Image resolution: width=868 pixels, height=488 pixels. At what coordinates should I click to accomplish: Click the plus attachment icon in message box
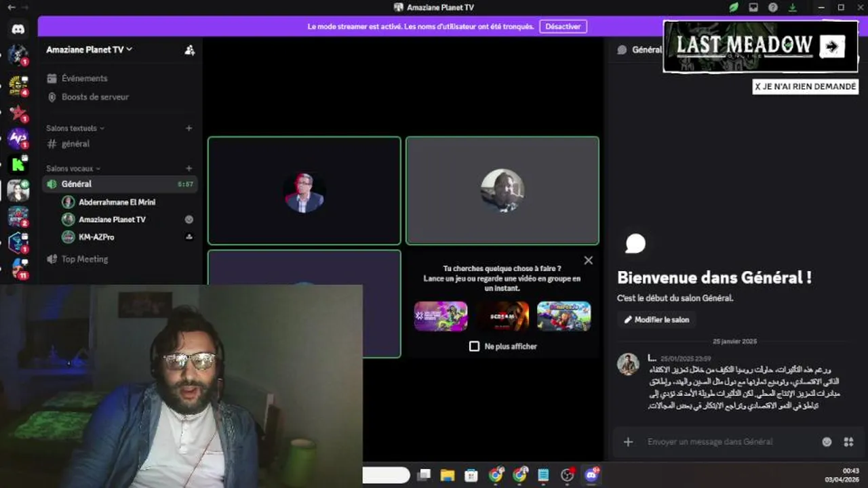point(628,442)
